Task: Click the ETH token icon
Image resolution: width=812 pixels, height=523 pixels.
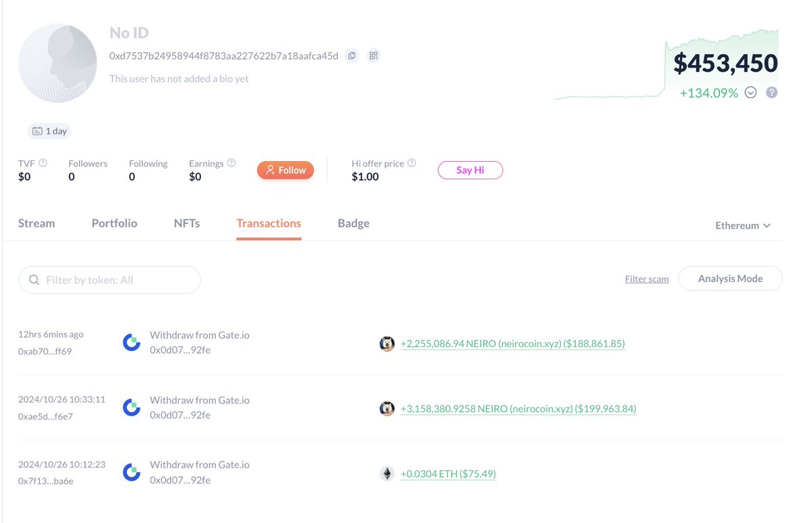Action: click(387, 474)
